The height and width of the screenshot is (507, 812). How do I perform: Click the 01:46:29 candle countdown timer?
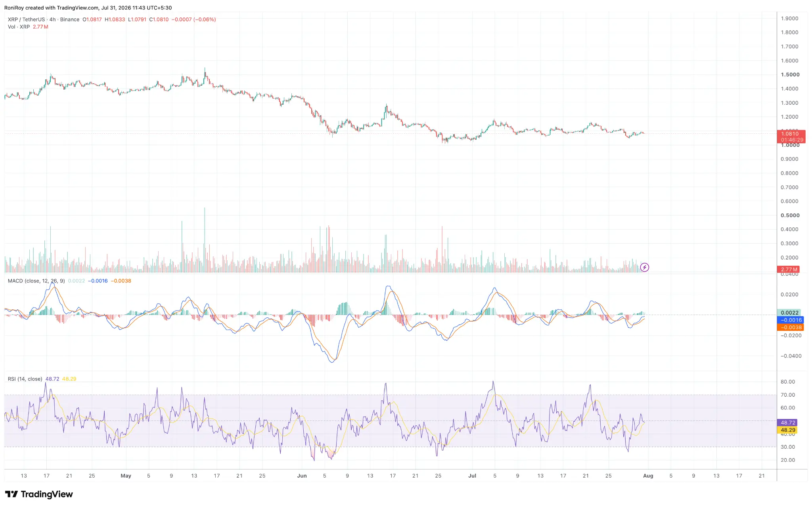pos(792,140)
